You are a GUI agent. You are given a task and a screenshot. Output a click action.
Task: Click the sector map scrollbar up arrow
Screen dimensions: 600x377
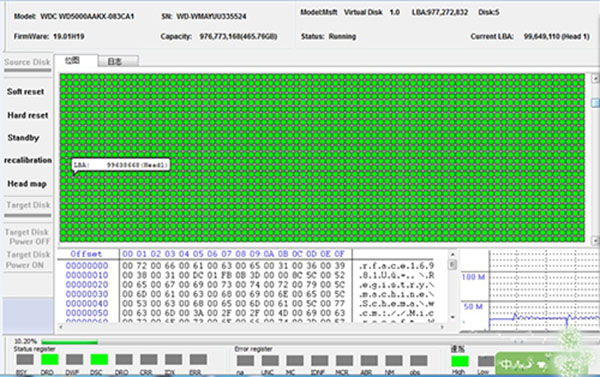(x=595, y=78)
